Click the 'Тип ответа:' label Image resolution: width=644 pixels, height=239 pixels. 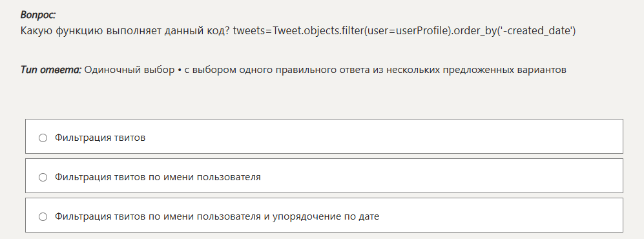pos(51,70)
